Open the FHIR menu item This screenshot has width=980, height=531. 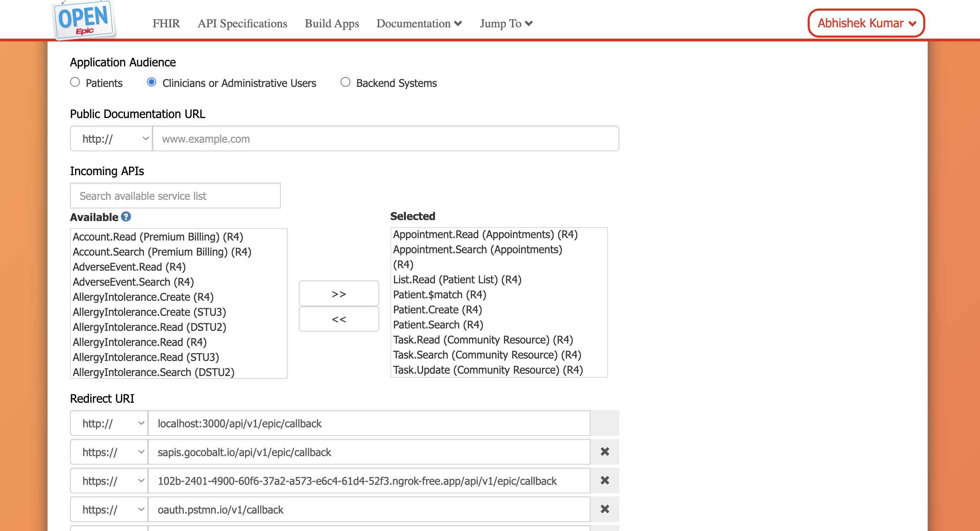[x=166, y=23]
